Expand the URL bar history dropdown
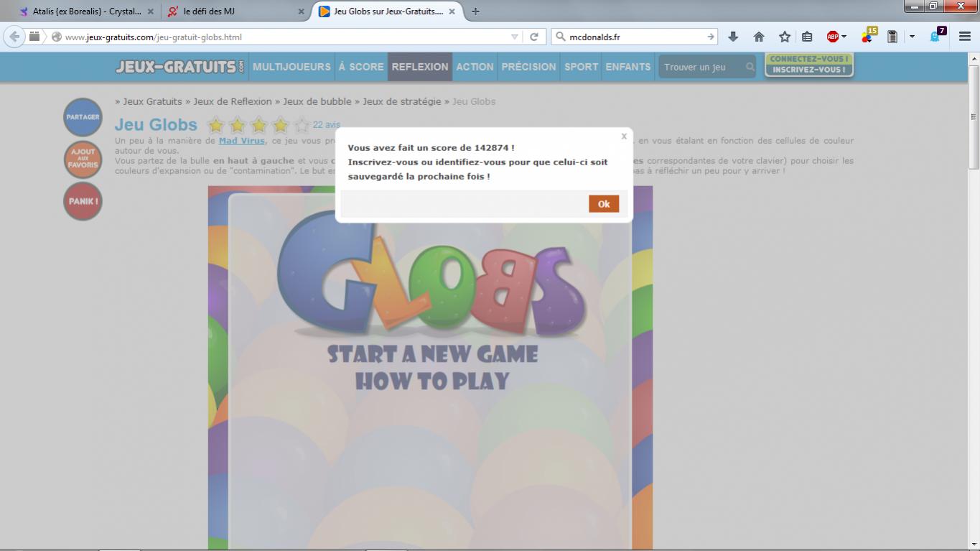 [515, 37]
